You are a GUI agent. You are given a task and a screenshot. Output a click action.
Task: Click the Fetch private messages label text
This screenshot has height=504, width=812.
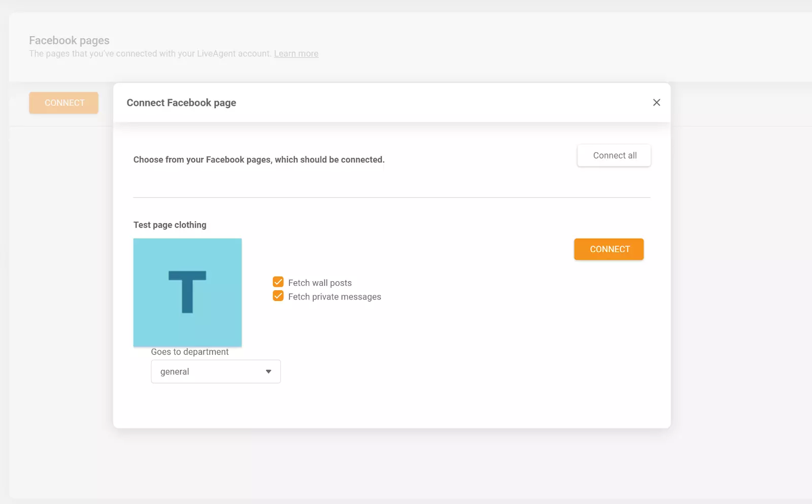334,296
